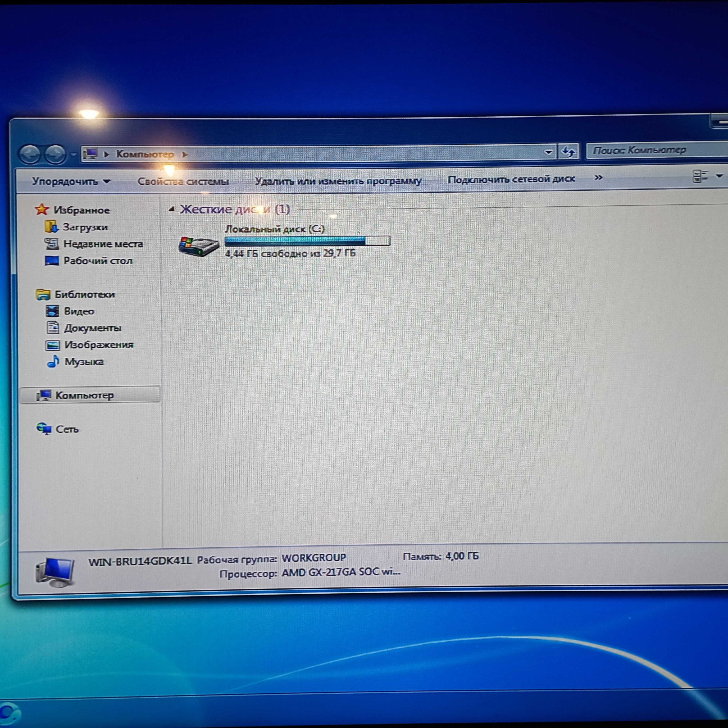
Task: Open Загрузки in favorites
Action: pos(85,227)
